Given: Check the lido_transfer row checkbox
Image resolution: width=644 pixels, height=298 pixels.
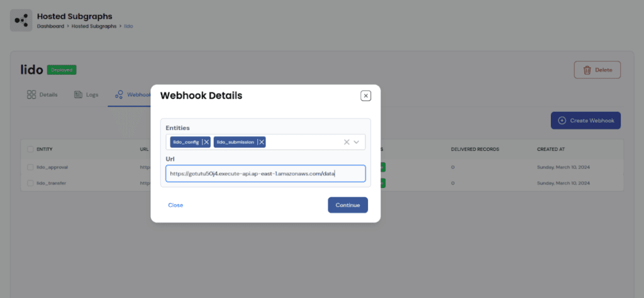Looking at the screenshot, I should pyautogui.click(x=30, y=183).
